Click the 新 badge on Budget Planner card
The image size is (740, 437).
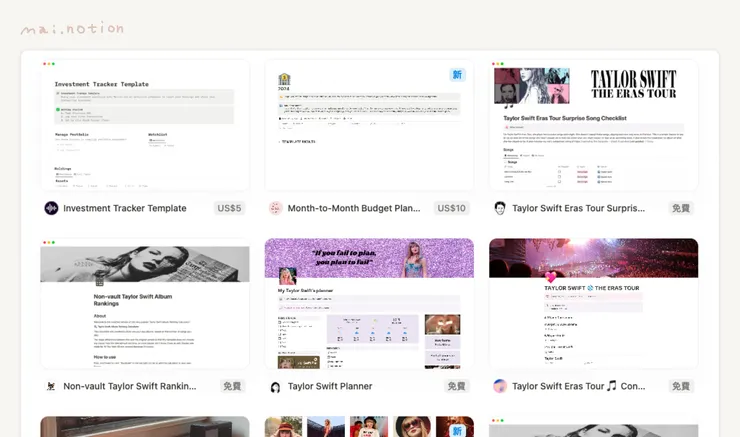pos(457,75)
